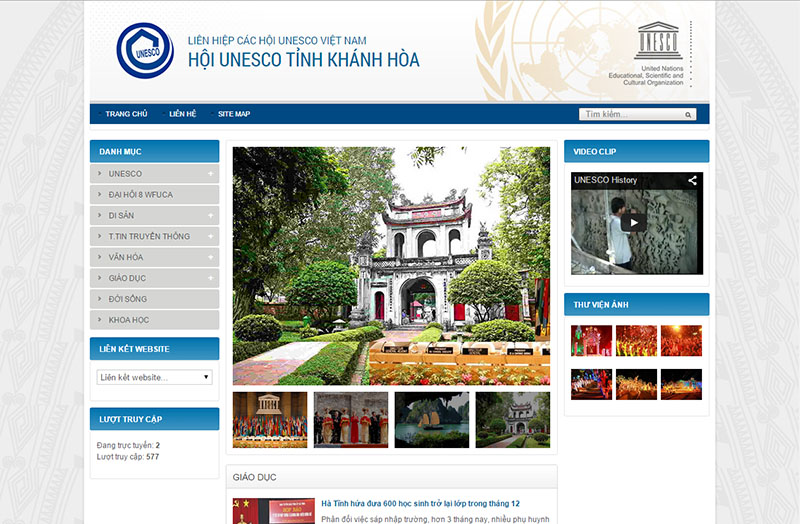Click the UNESCO temple logo in header
Screen dimensions: 800x524
pyautogui.click(x=658, y=40)
